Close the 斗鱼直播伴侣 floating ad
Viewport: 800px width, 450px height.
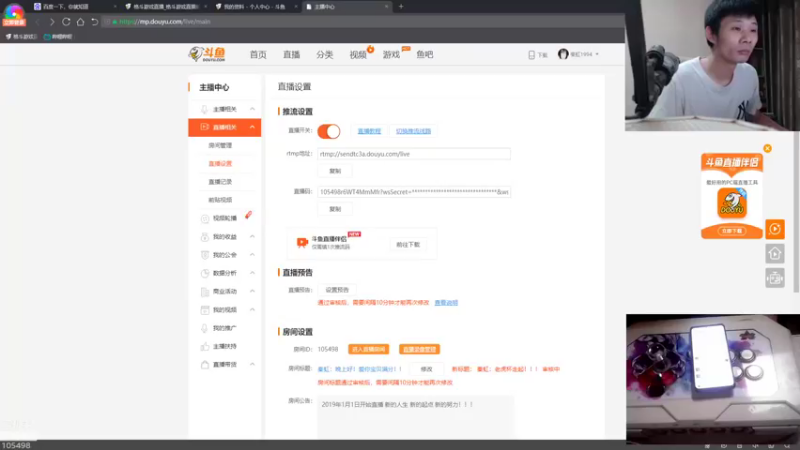click(x=767, y=148)
